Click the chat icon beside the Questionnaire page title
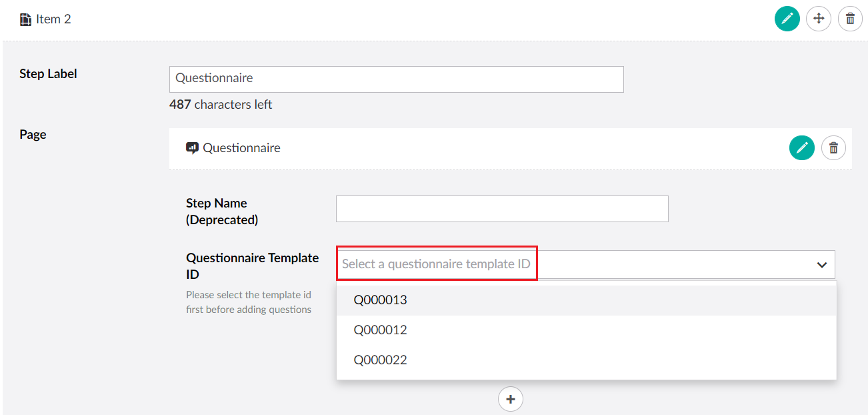This screenshot has height=415, width=868. coord(192,148)
